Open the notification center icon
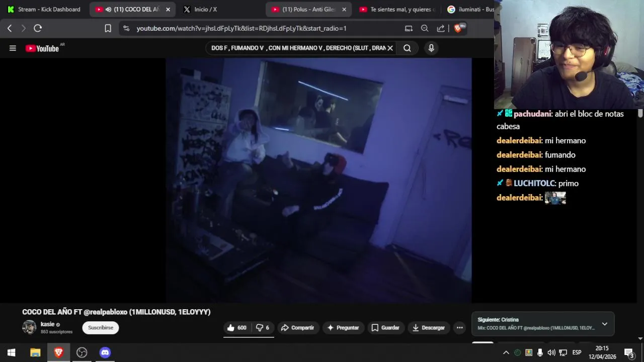 pyautogui.click(x=629, y=352)
